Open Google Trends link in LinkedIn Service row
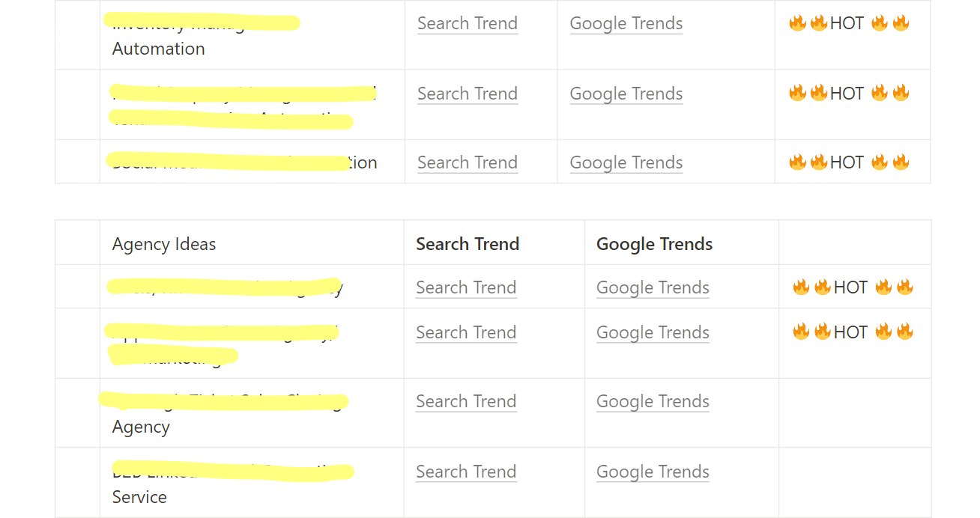The width and height of the screenshot is (980, 518). pyautogui.click(x=653, y=472)
